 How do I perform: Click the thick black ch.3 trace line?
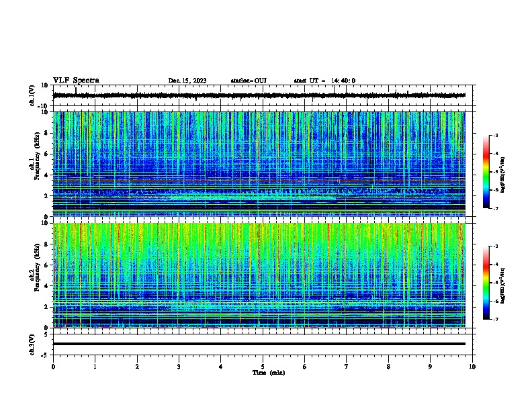point(259,344)
